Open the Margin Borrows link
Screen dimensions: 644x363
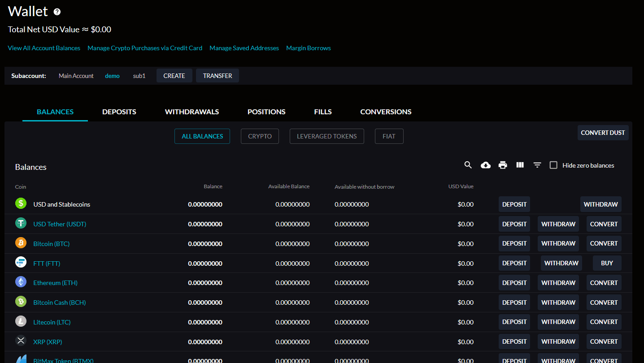[309, 48]
